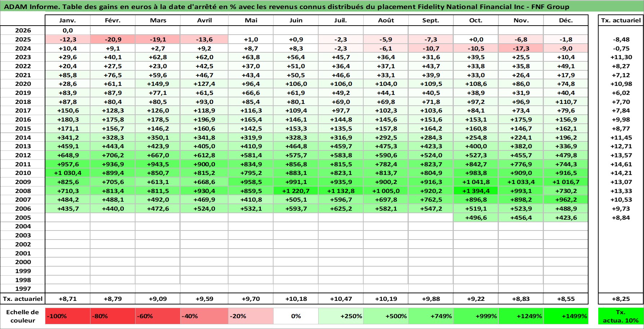644x329 pixels.
Task: Select the +962,2 cell in December 2007
Action: pos(566,200)
